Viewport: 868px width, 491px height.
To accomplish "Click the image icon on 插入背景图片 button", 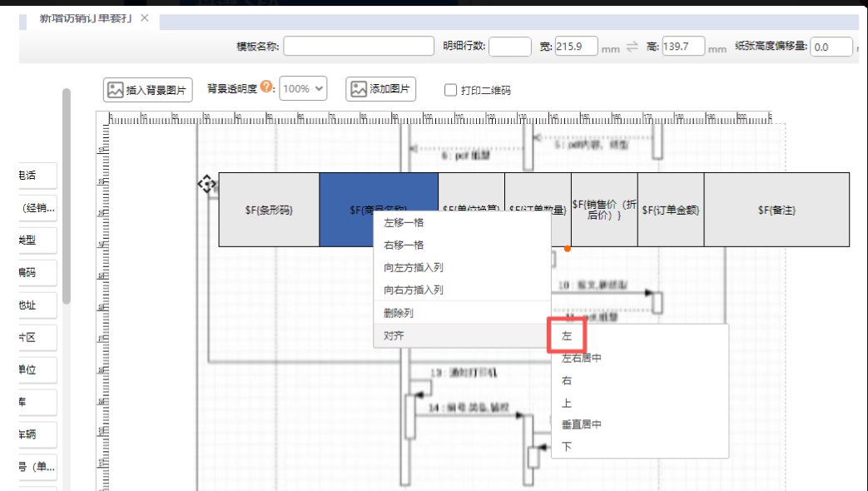I will 115,90.
